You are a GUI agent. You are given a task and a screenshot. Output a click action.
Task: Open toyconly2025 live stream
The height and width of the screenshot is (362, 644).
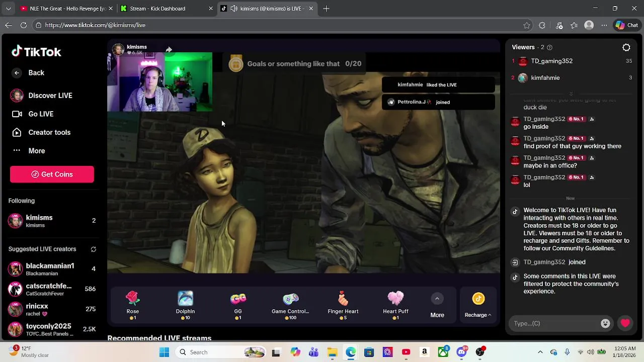tap(52, 329)
